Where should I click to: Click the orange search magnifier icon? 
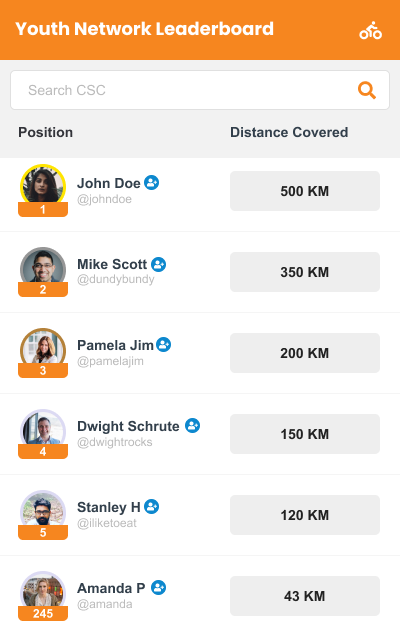[x=367, y=90]
